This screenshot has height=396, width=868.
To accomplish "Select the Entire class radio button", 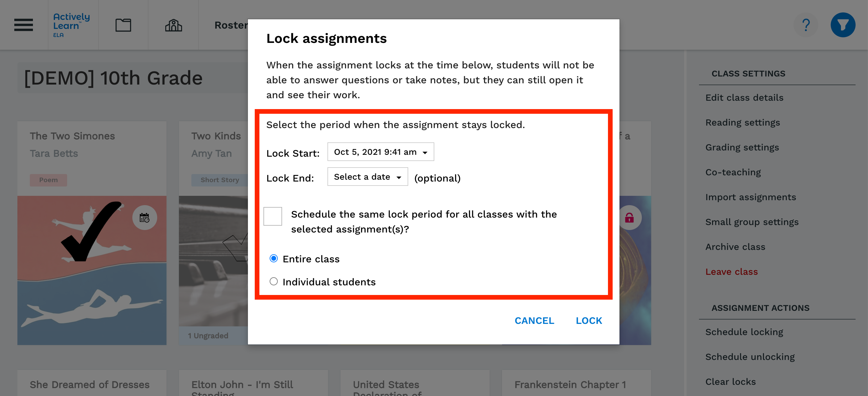I will coord(274,259).
